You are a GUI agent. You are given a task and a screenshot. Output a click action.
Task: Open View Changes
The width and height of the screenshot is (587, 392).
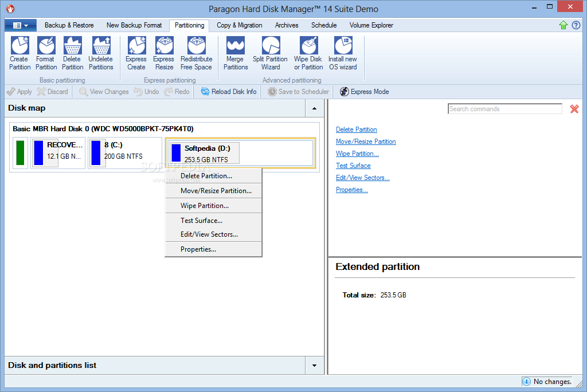pyautogui.click(x=104, y=92)
